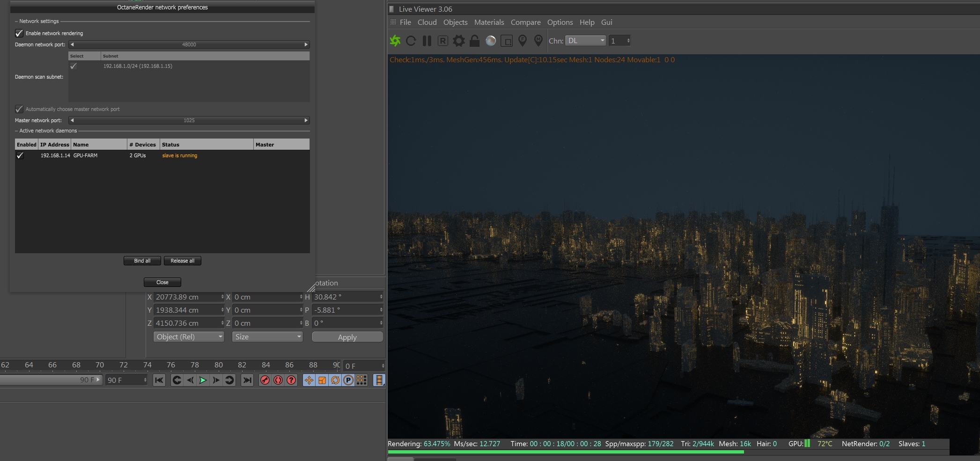Toggle the render resolution lock icon
The height and width of the screenshot is (461, 980).
(474, 41)
